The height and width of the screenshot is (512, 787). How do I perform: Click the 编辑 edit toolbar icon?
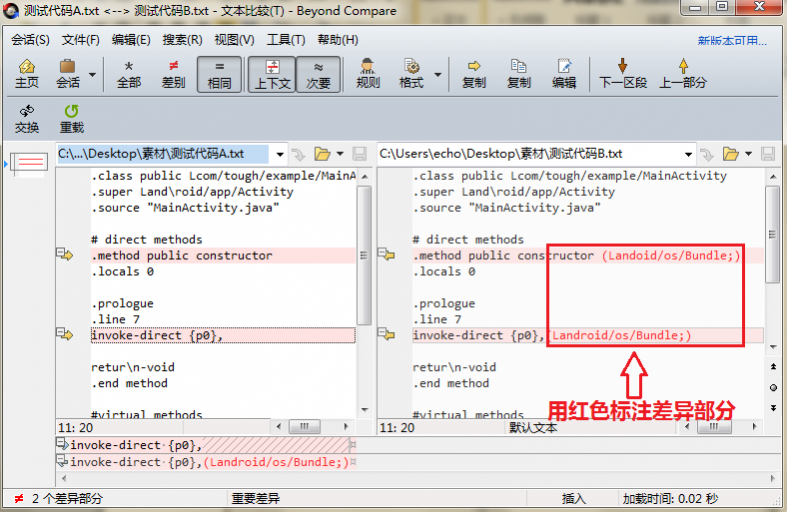564,73
